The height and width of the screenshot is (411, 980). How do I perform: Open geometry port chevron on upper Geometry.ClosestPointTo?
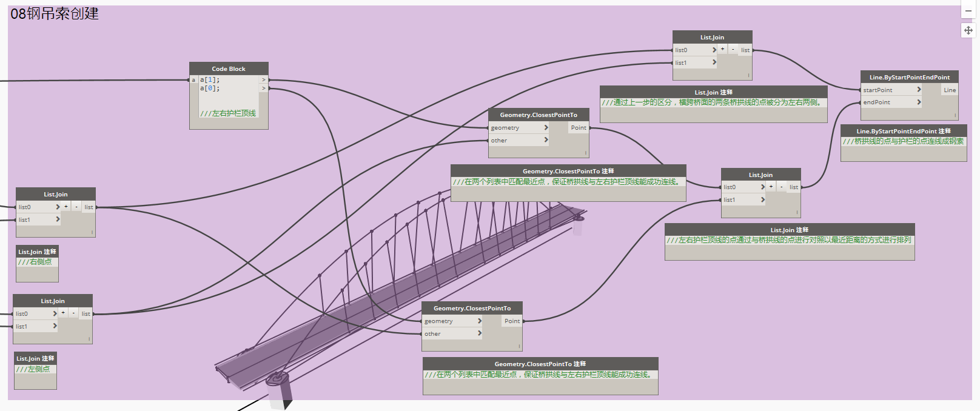click(546, 128)
